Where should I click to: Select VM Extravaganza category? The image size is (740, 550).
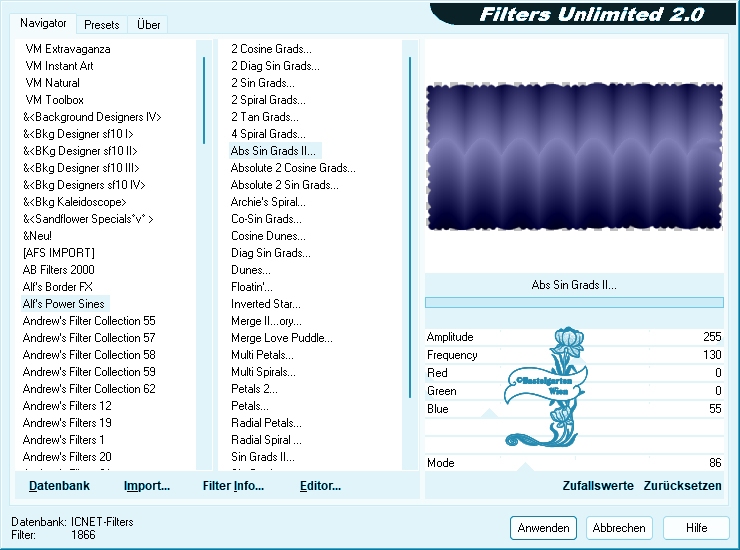68,49
